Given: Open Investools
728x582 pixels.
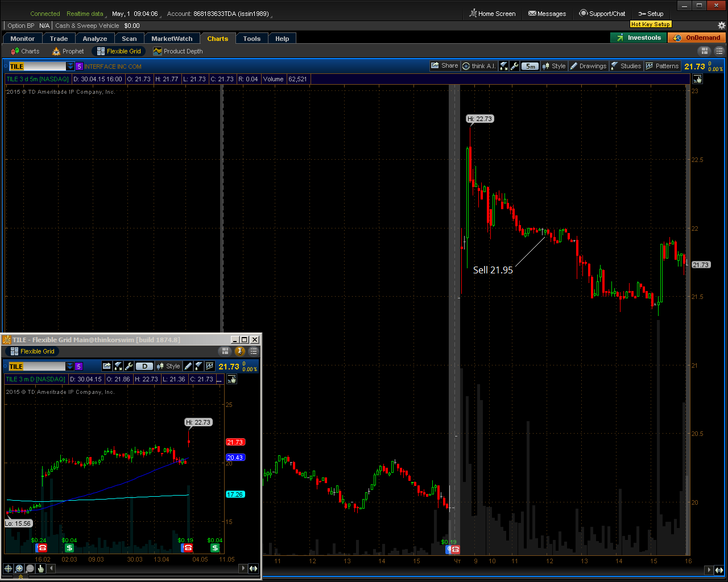Looking at the screenshot, I should (x=639, y=38).
